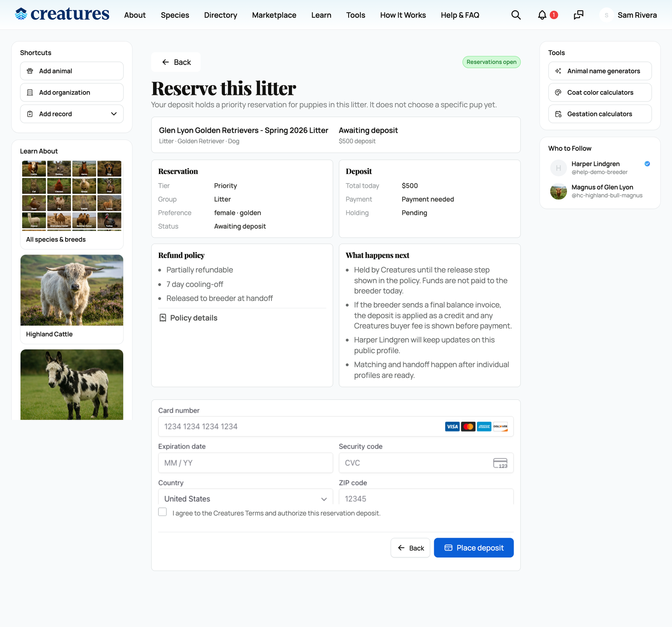Screen dimensions: 672x627
Task: Click the All species & breeds label
Action: click(x=56, y=239)
